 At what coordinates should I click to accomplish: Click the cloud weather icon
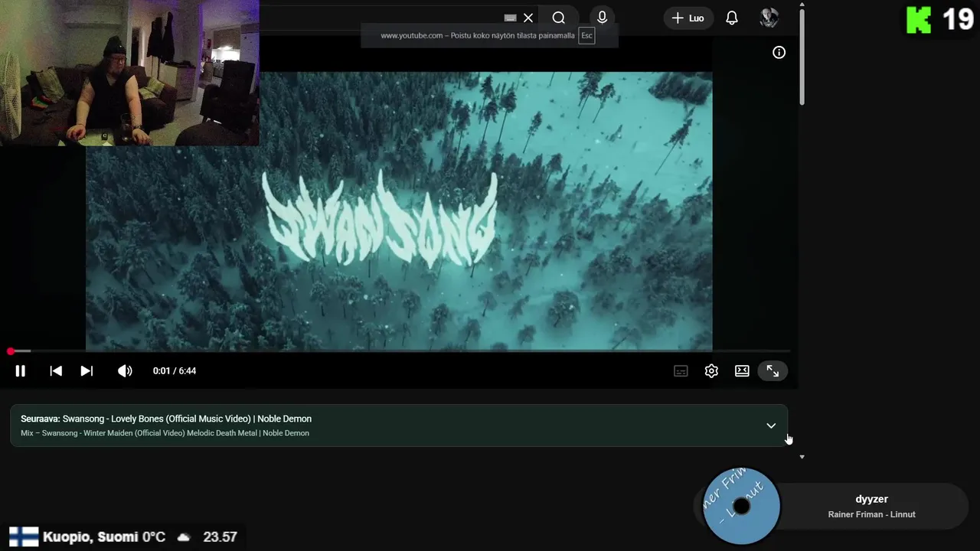(x=184, y=537)
